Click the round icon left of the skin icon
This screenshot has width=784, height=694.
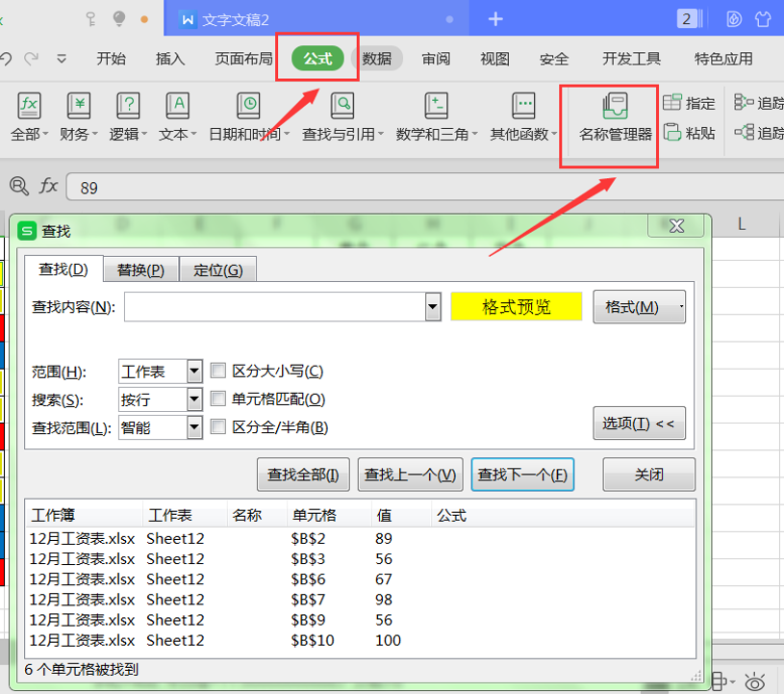coord(734,19)
